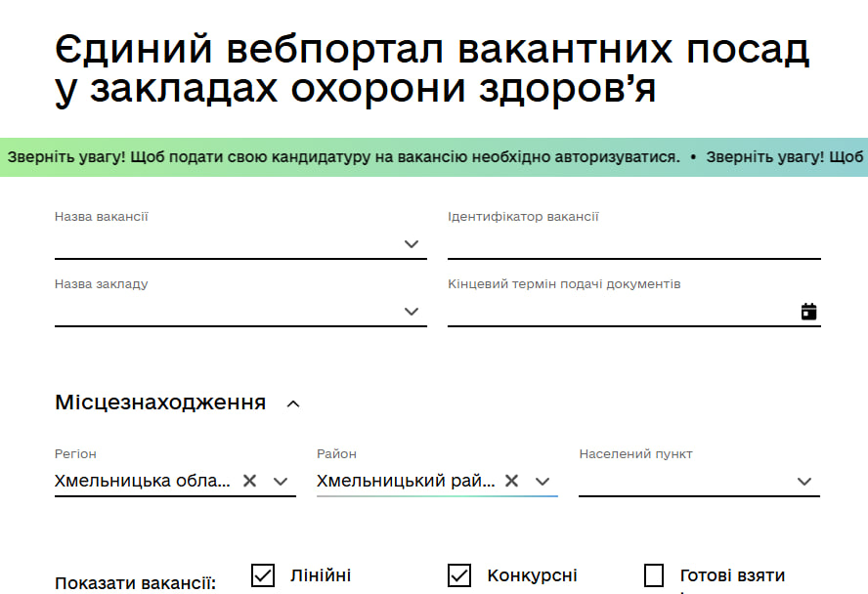Viewport: 868px width, 594px height.
Task: Clear the Хмельницький район district selection
Action: pyautogui.click(x=512, y=481)
